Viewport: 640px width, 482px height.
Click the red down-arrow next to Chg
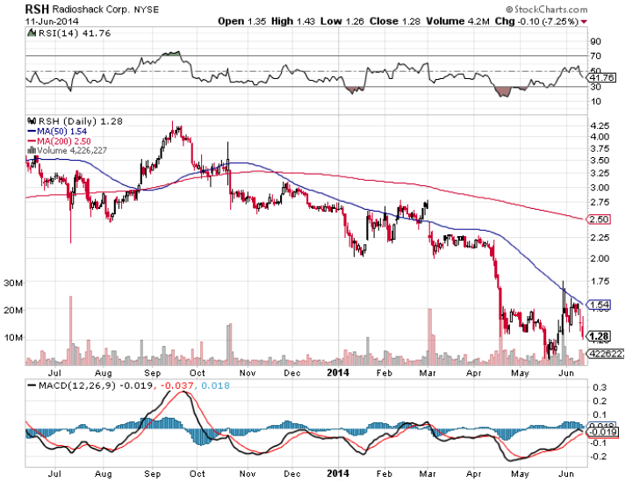point(584,22)
